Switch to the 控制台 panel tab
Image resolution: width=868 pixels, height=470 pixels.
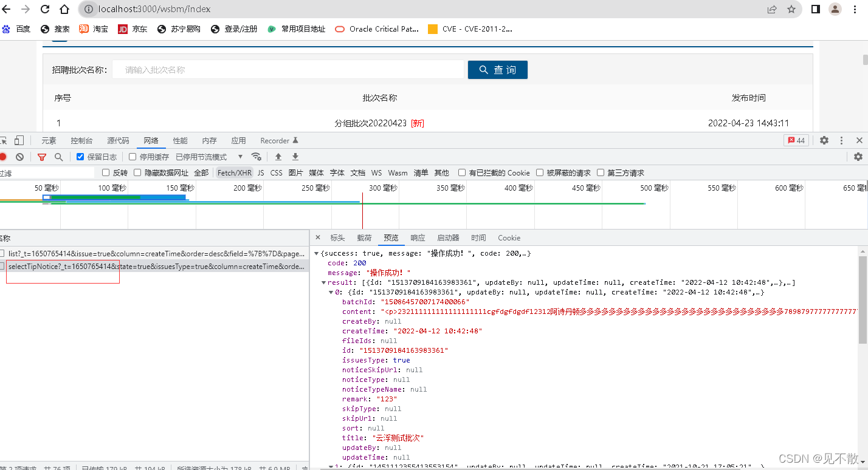coord(81,140)
